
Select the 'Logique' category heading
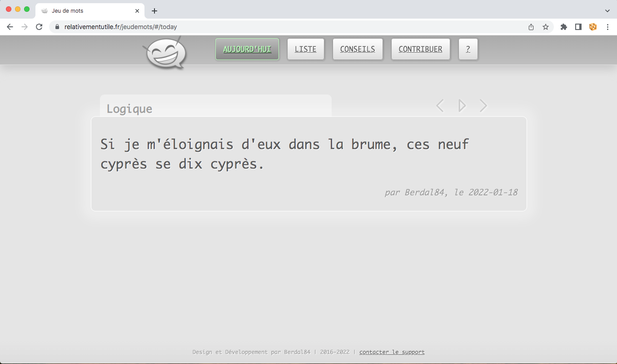129,109
